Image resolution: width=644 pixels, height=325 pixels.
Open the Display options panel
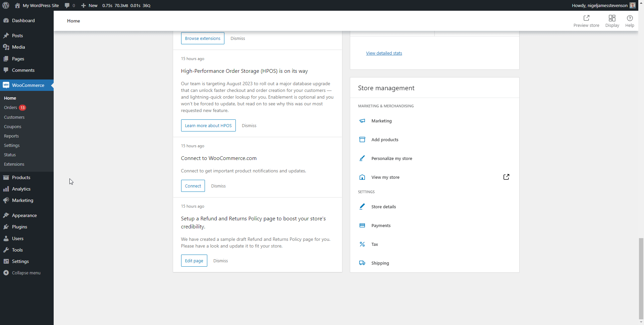(x=612, y=21)
